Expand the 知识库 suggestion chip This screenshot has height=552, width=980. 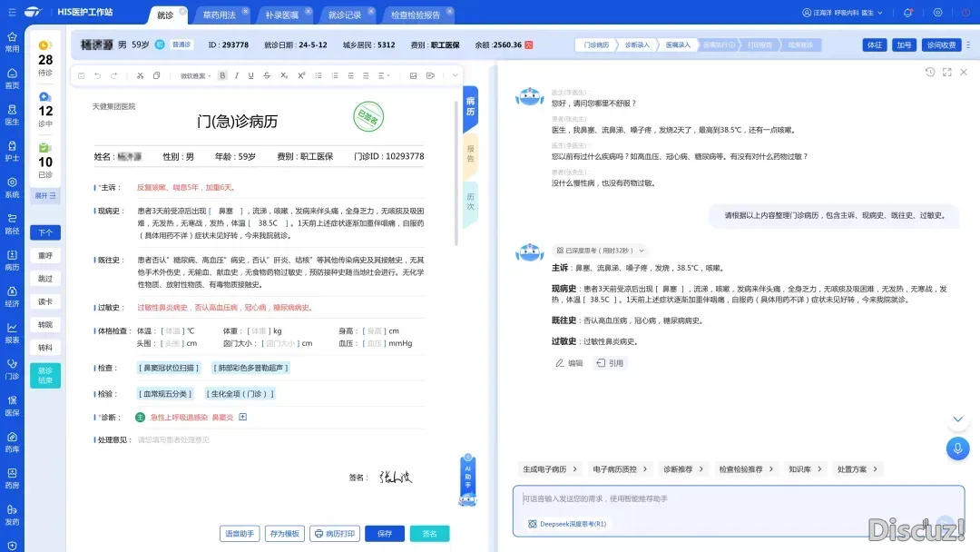point(805,468)
